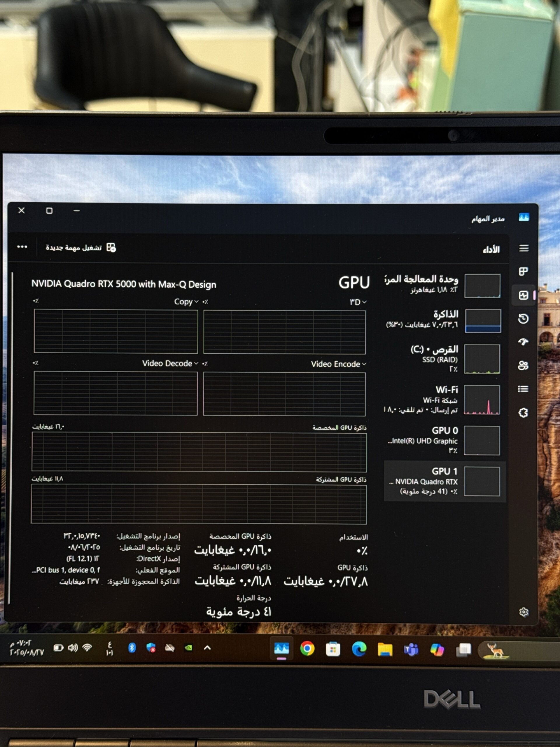Select GPU 1 NVIDIA Quadro RTX entry
Viewport: 560px width, 747px height.
point(444,481)
